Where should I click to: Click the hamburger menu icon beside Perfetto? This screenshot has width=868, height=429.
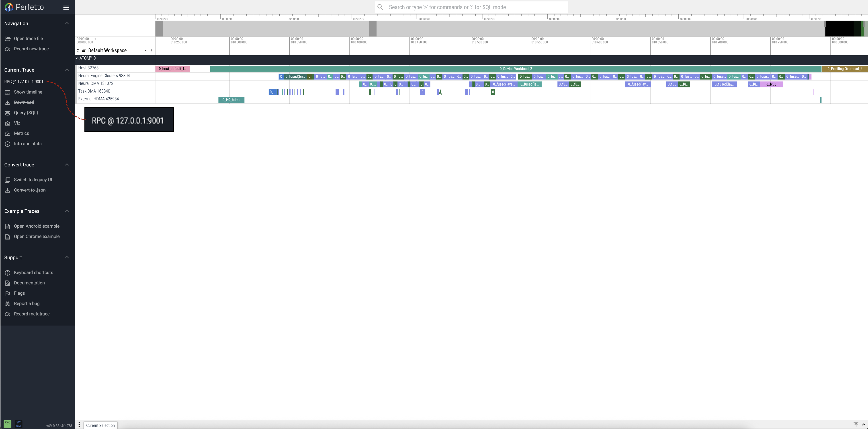point(66,7)
